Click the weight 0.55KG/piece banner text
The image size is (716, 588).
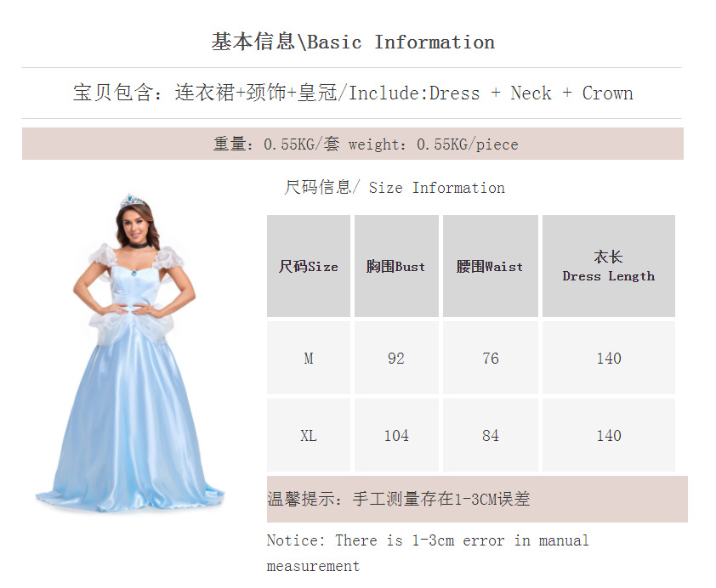click(366, 144)
